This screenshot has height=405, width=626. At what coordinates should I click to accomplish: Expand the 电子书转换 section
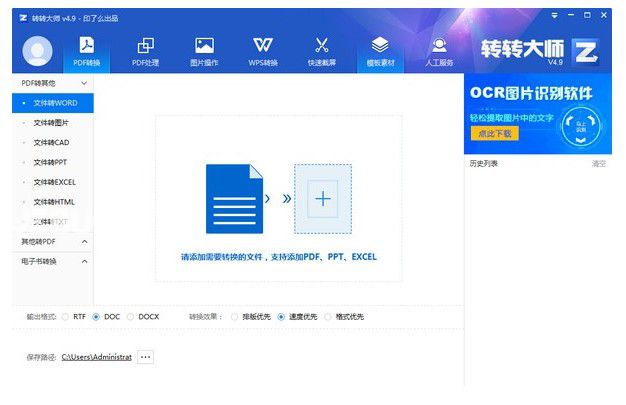(x=53, y=261)
